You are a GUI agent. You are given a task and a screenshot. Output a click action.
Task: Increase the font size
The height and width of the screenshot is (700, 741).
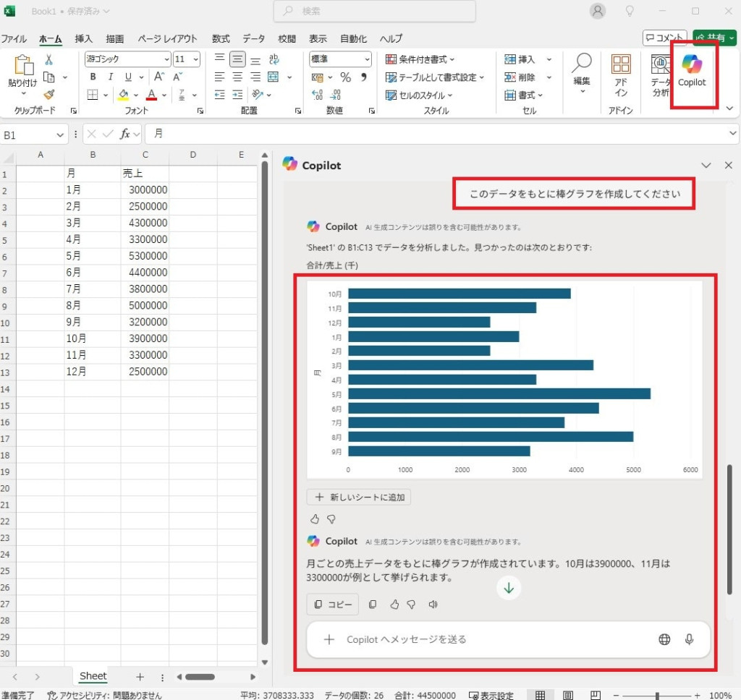[x=159, y=77]
